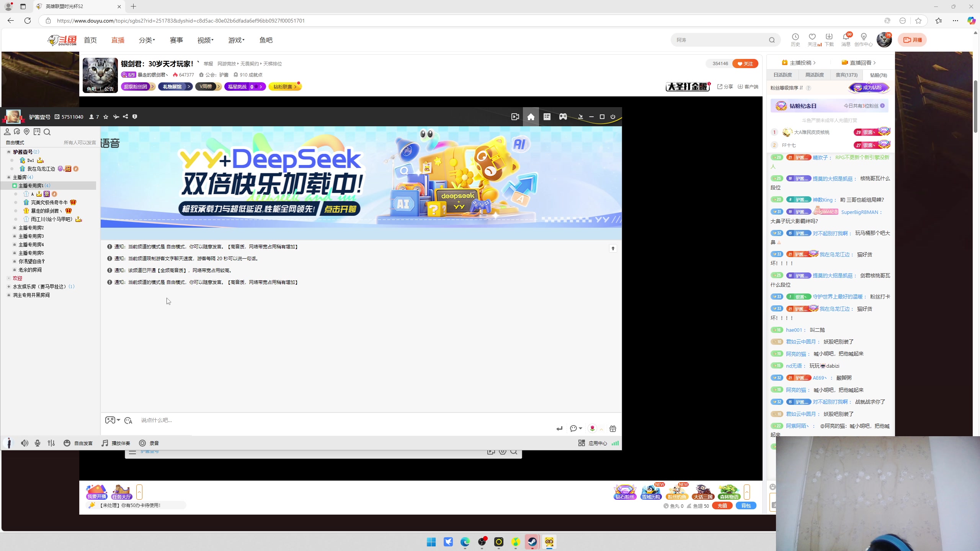
Task: Expand the 分类 dropdown menu
Action: (x=147, y=40)
